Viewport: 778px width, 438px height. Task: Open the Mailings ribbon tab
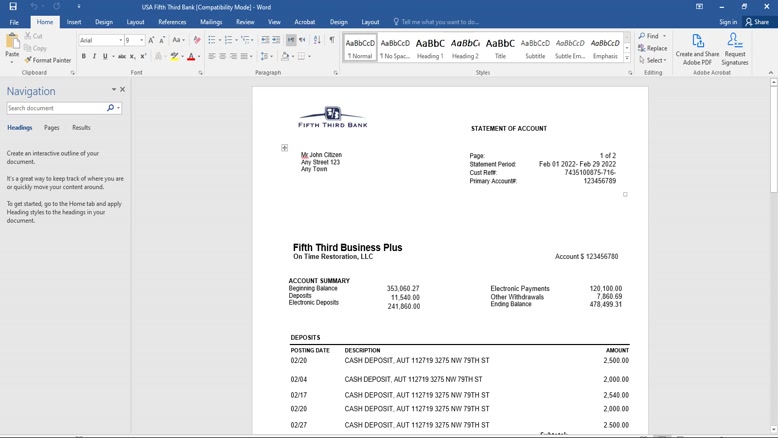(211, 21)
